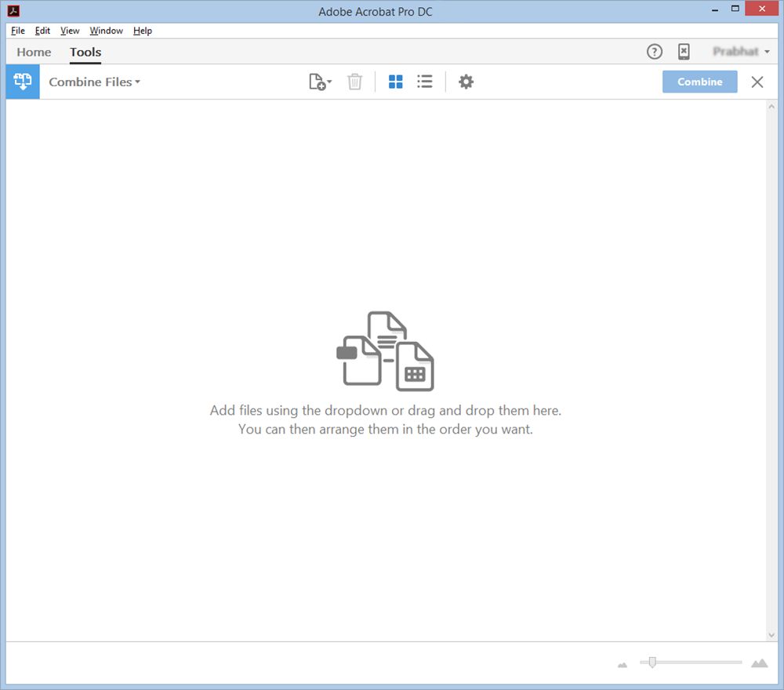
Task: Open the Help menu
Action: pos(143,31)
